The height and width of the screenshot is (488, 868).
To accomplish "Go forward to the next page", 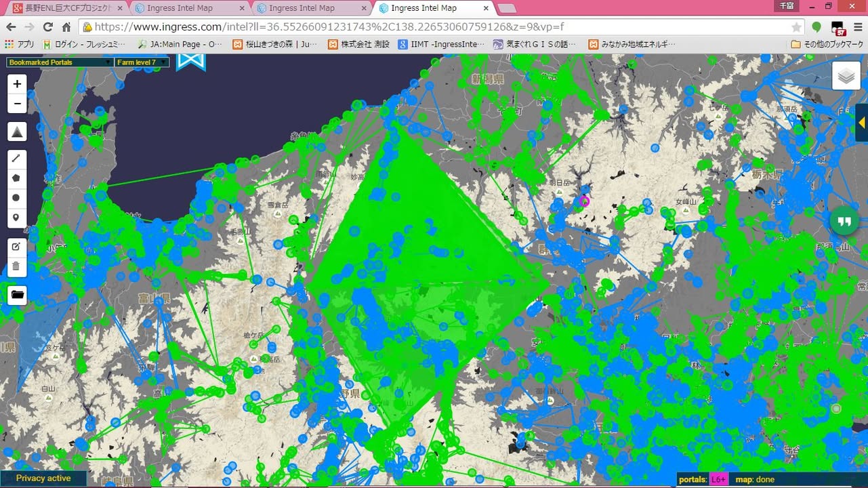I will coord(29,27).
